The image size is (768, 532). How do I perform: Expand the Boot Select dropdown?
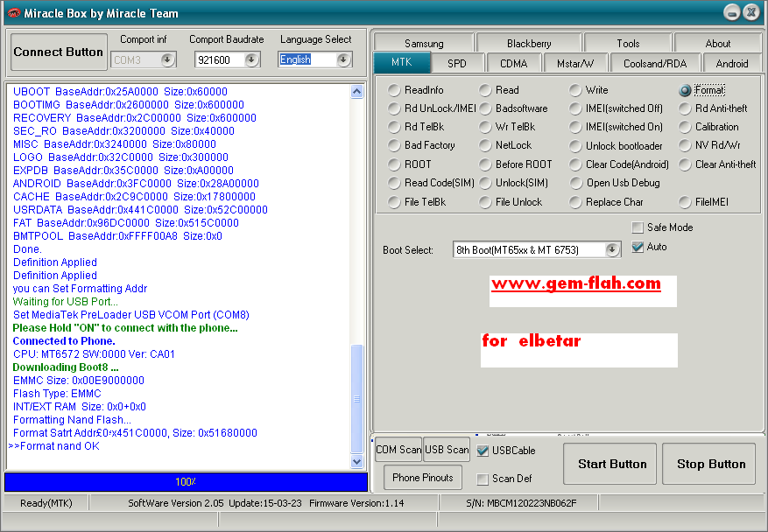(x=612, y=249)
